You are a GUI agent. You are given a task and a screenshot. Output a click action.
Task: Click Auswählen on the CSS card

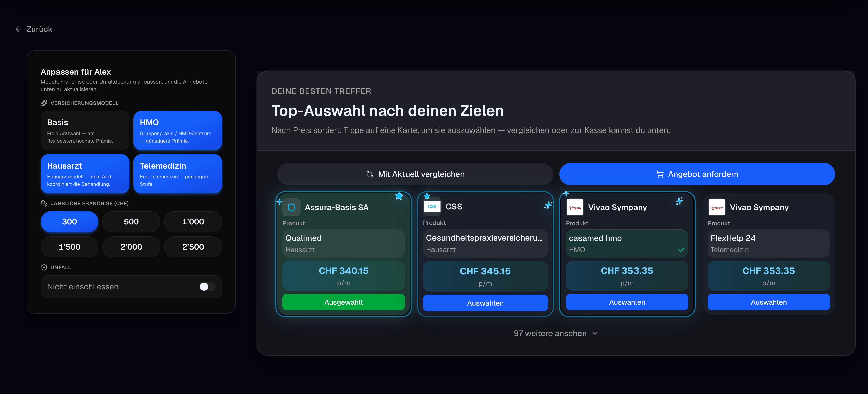(485, 303)
